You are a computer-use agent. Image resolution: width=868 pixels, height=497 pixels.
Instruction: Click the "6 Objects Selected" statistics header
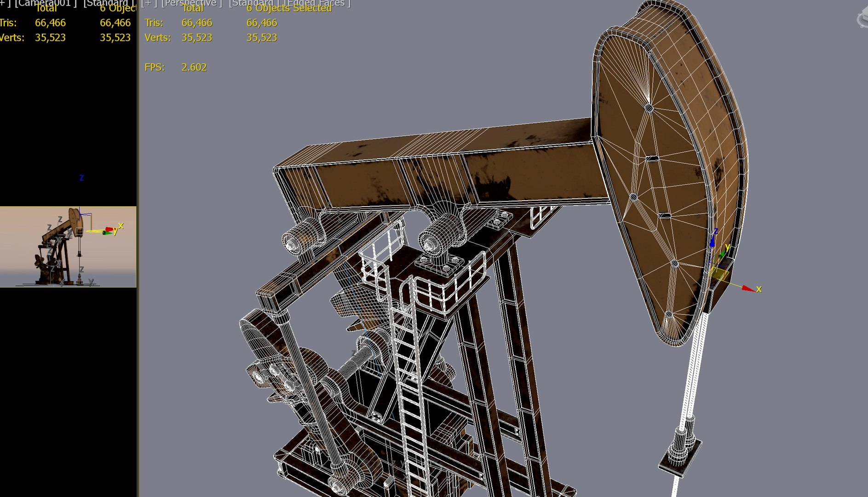click(x=289, y=8)
